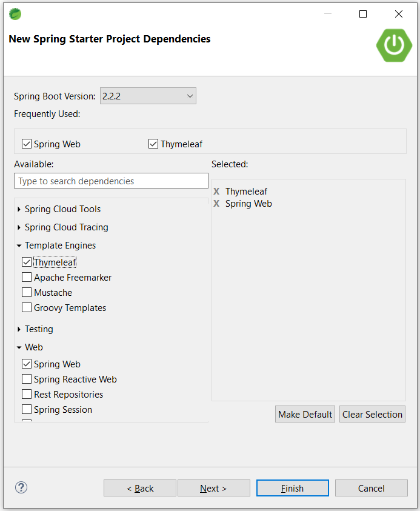Uncheck Thymeleaf under Frequently Used
420x511 pixels.
(153, 144)
